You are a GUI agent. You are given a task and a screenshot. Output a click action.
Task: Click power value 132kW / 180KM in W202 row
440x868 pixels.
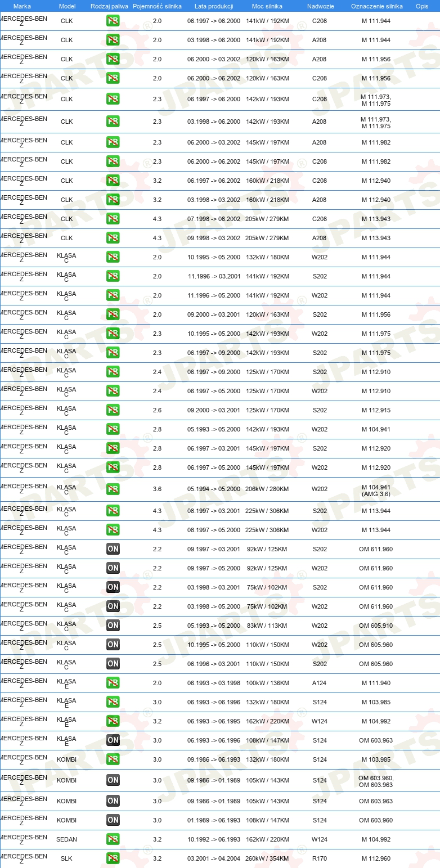click(267, 257)
